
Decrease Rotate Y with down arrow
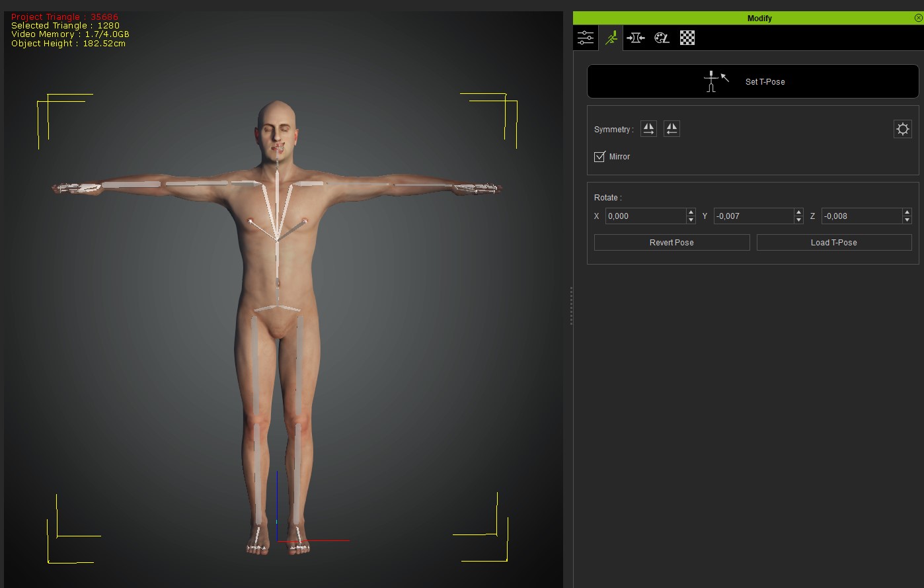pyautogui.click(x=799, y=220)
